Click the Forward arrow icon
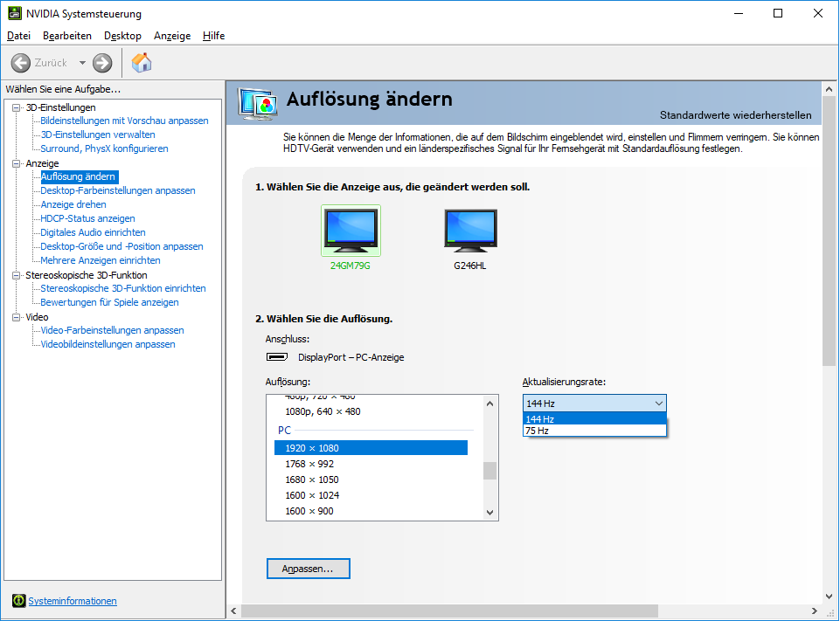This screenshot has height=621, width=840. click(102, 63)
